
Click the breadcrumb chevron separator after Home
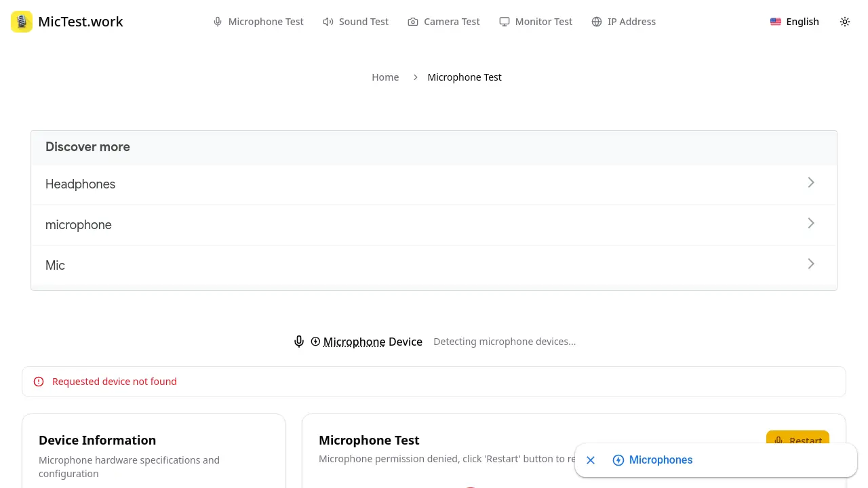416,77
